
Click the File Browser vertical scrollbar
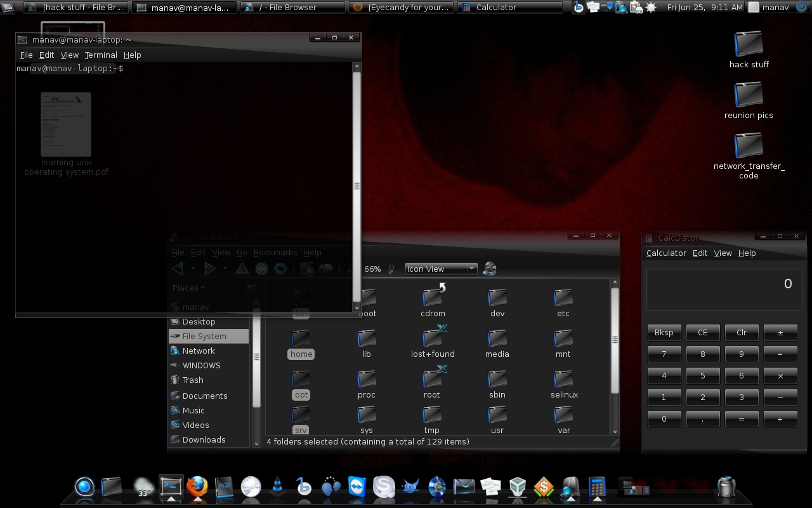point(614,358)
